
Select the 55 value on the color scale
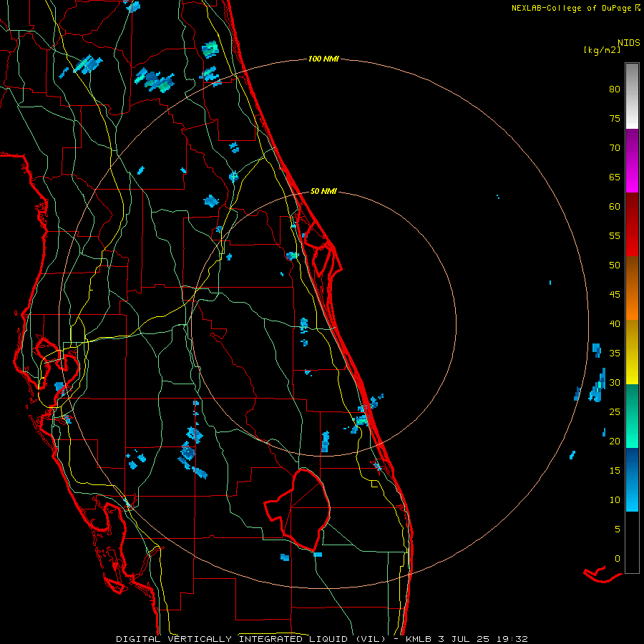pyautogui.click(x=615, y=235)
